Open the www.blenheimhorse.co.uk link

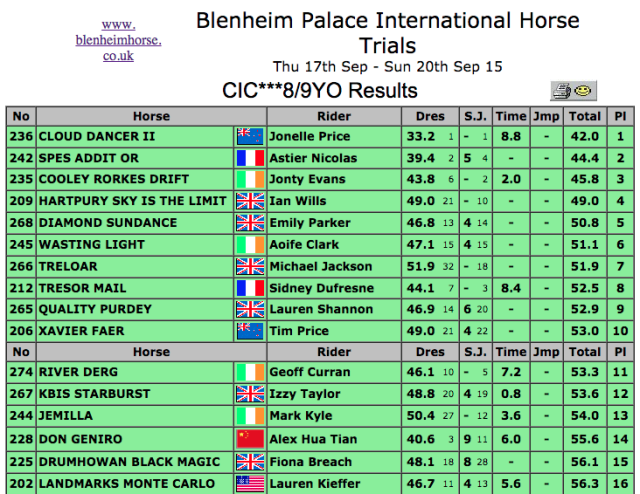coord(118,40)
